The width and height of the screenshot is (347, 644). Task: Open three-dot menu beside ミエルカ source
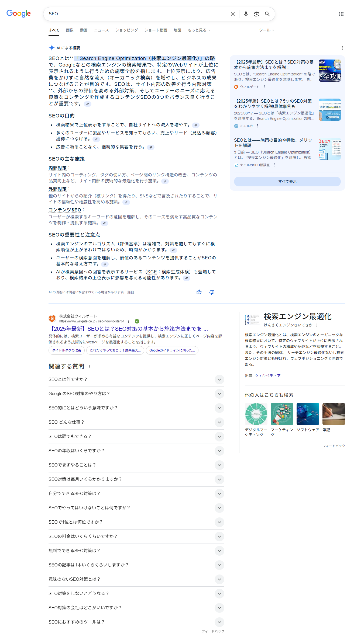[x=257, y=126]
